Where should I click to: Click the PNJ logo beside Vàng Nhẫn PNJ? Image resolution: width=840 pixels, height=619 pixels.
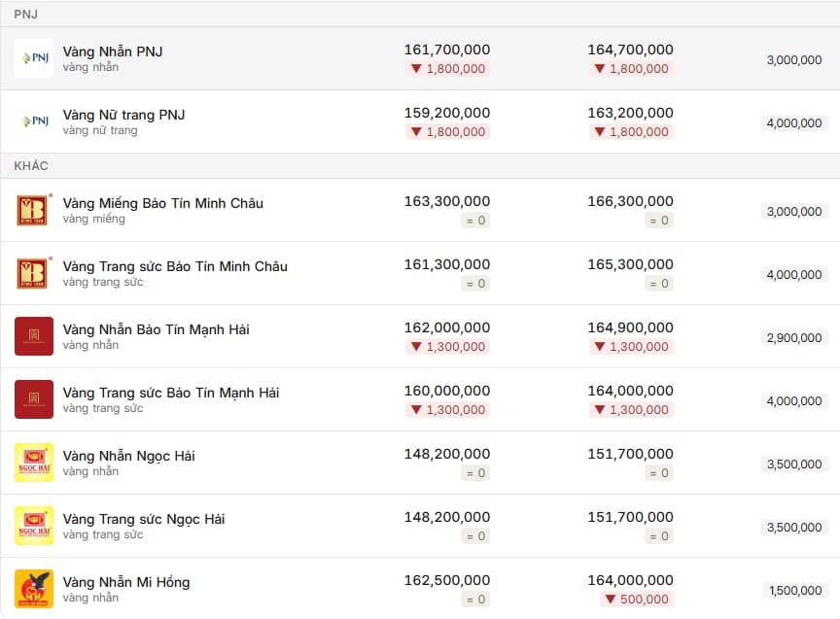tap(34, 58)
